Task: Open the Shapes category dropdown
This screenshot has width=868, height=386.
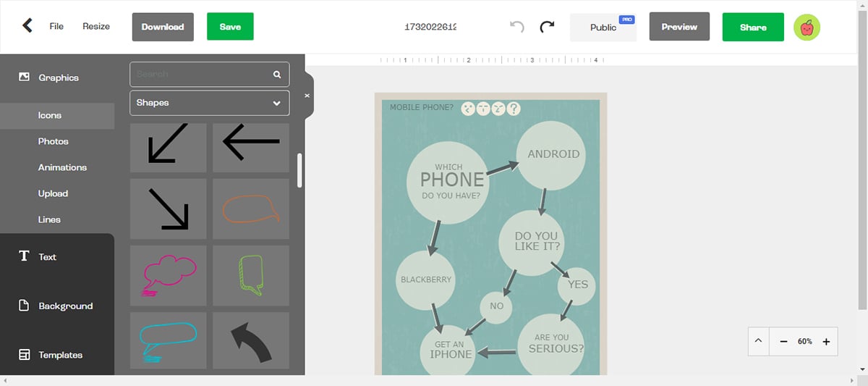Action: (x=209, y=103)
